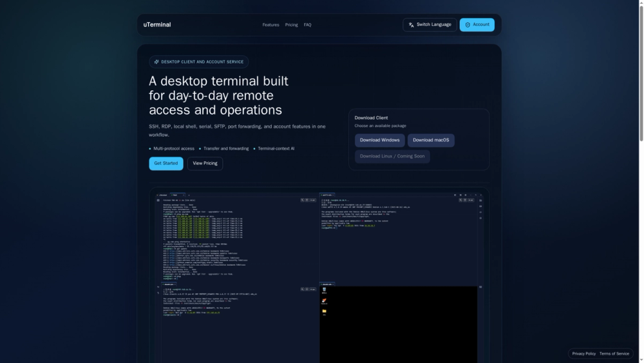Image resolution: width=644 pixels, height=363 pixels.
Task: Open the Features nav link
Action: (x=270, y=25)
